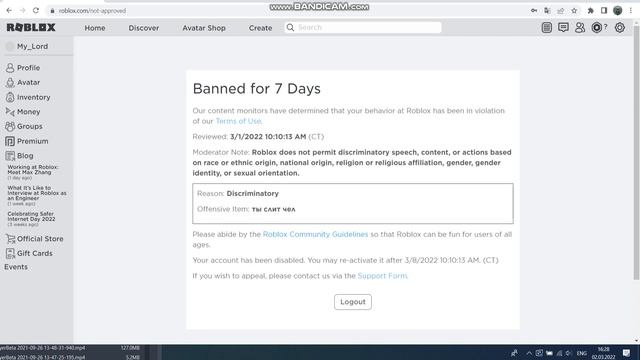The image size is (640, 360).
Task: Open the Roblox friends icon
Action: point(580,27)
